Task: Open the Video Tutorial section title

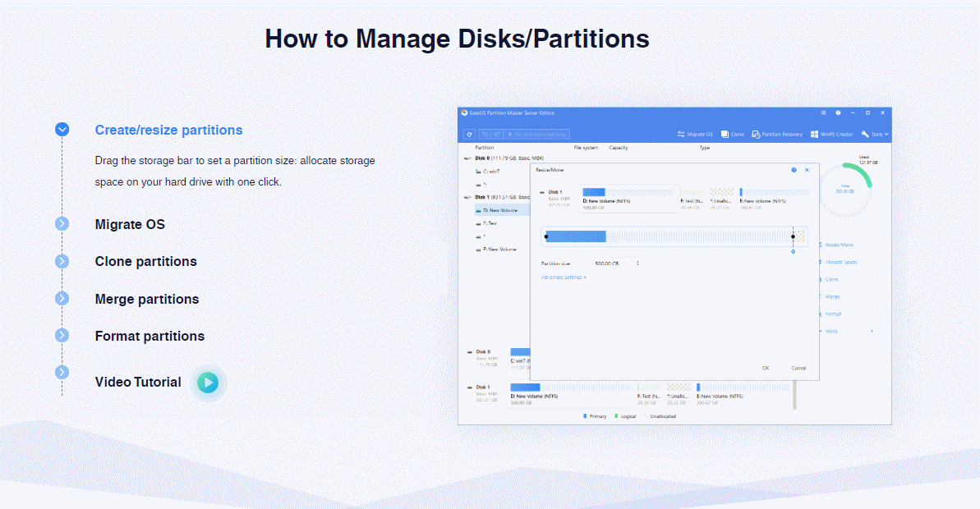Action: [138, 383]
